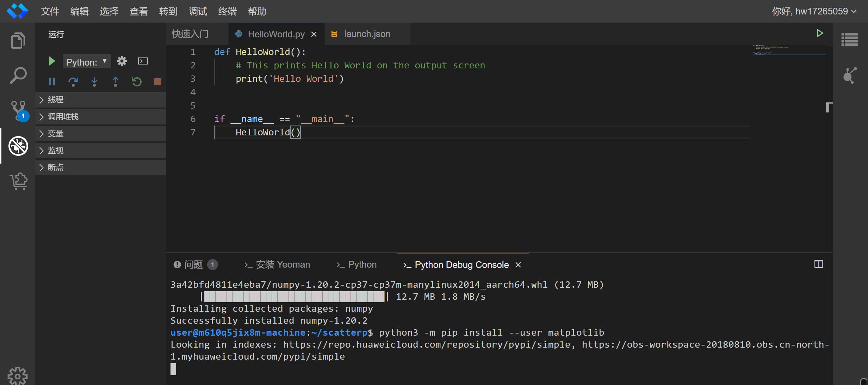Open Python configuration dropdown
This screenshot has width=868, height=385.
pos(87,62)
